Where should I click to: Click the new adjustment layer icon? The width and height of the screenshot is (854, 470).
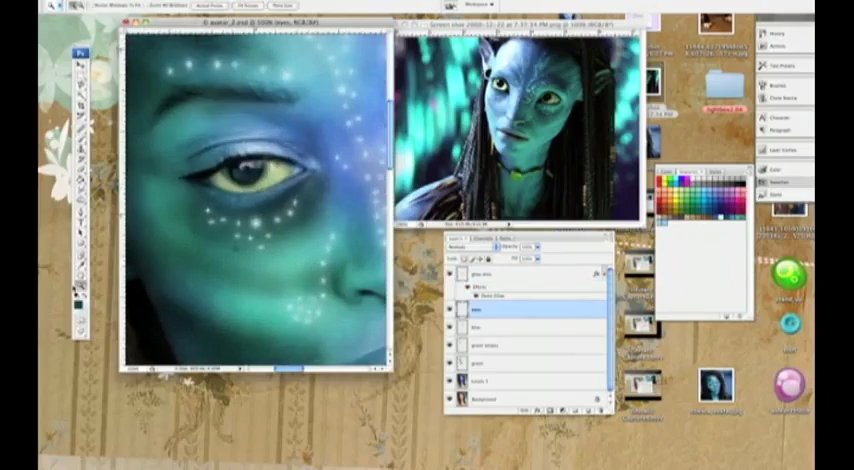[x=563, y=410]
